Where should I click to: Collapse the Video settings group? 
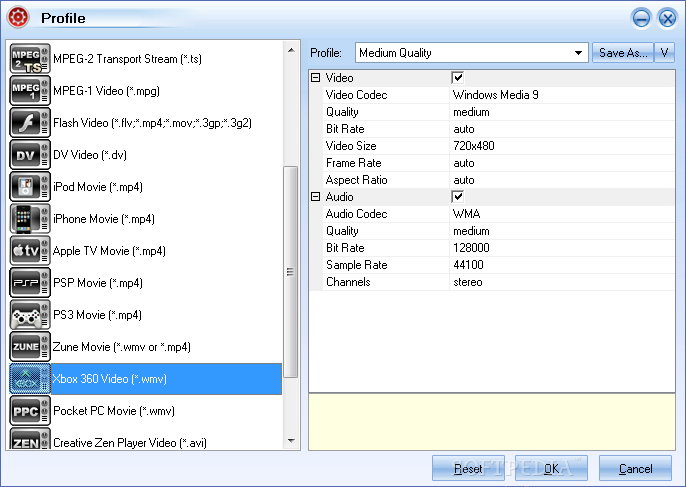315,78
